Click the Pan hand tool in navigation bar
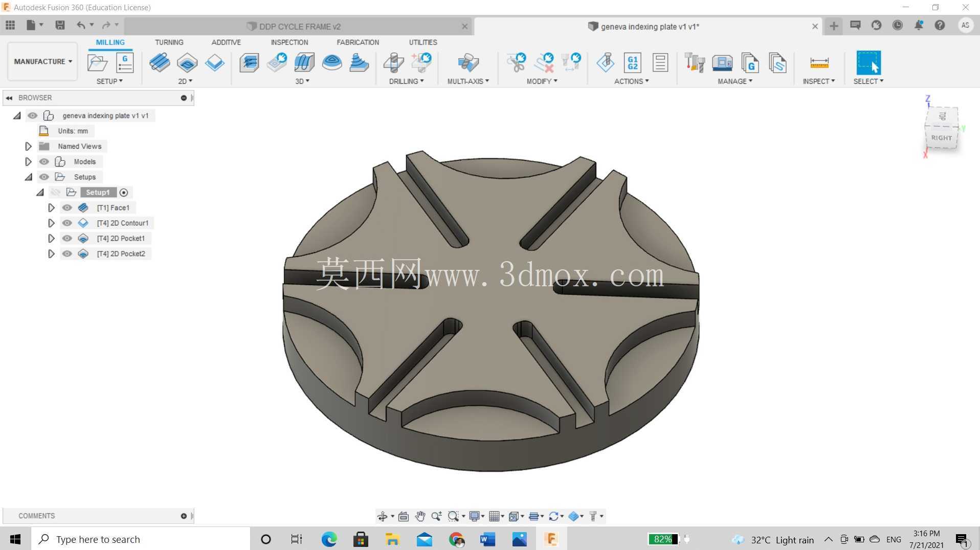The width and height of the screenshot is (980, 550). (420, 516)
